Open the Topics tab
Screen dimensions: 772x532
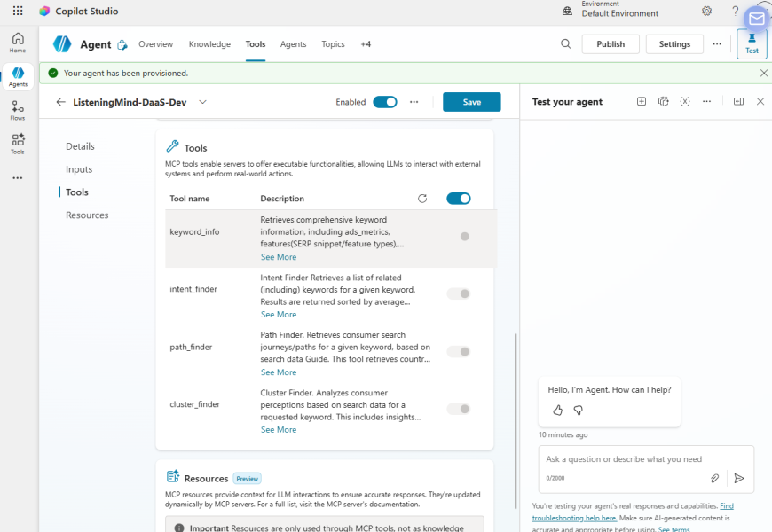click(333, 44)
